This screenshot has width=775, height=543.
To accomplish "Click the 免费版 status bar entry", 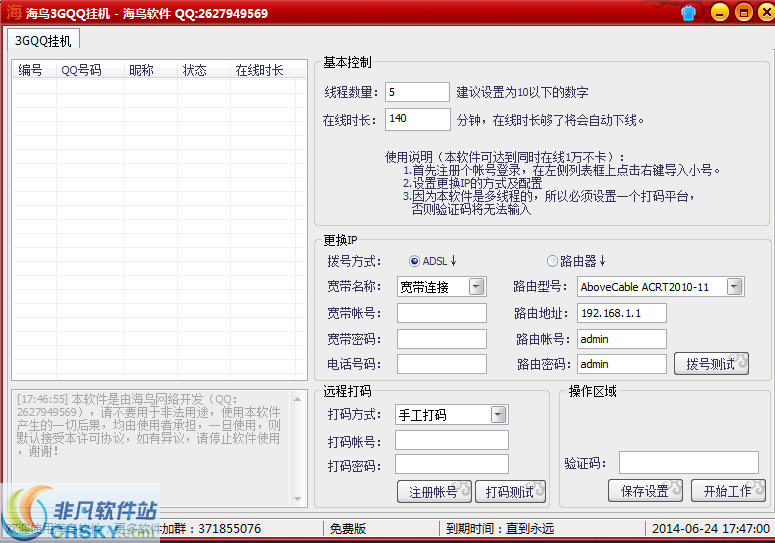I will click(x=347, y=529).
